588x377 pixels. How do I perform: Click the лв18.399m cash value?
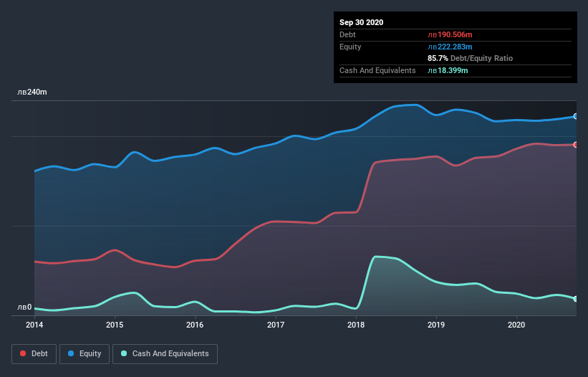[x=448, y=70]
